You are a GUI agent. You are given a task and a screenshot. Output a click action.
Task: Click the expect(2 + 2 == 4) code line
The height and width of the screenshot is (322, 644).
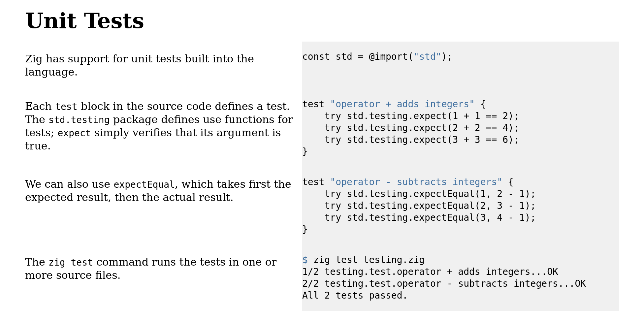point(421,128)
